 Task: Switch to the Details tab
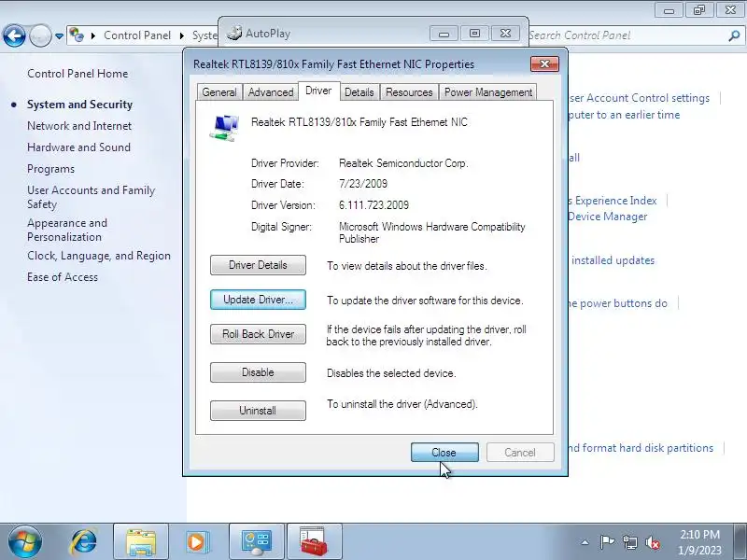359,92
